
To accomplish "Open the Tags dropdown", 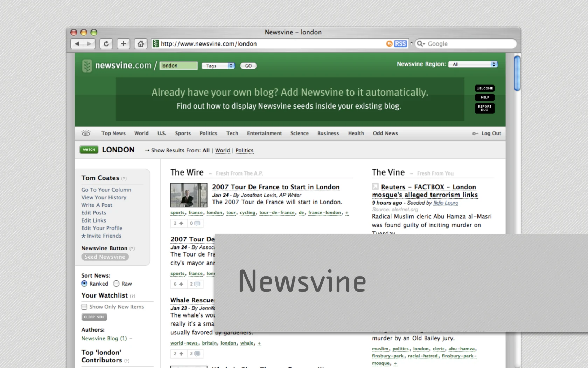I will [218, 66].
